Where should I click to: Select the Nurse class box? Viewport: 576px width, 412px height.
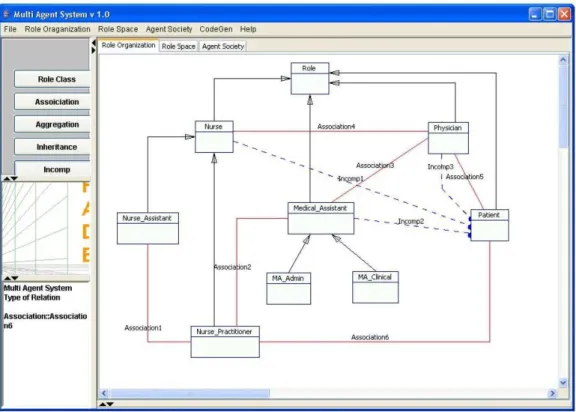click(x=214, y=137)
